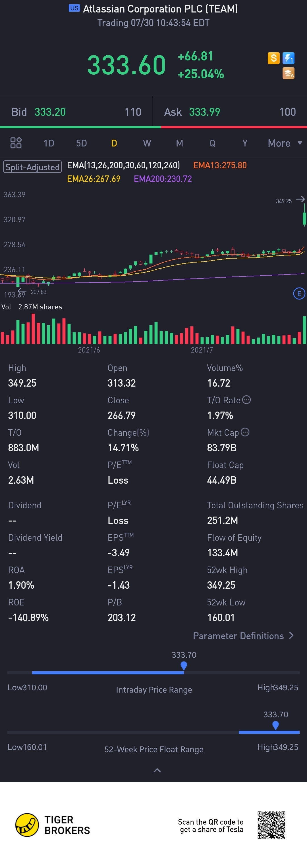Viewport: 307px width, 868px height.
Task: Select the M monthly chart tab
Action: [179, 143]
